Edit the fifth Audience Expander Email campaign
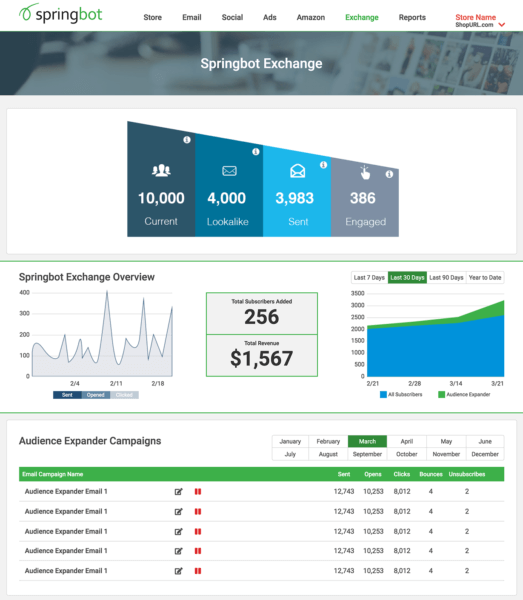523x600 pixels. coord(178,571)
